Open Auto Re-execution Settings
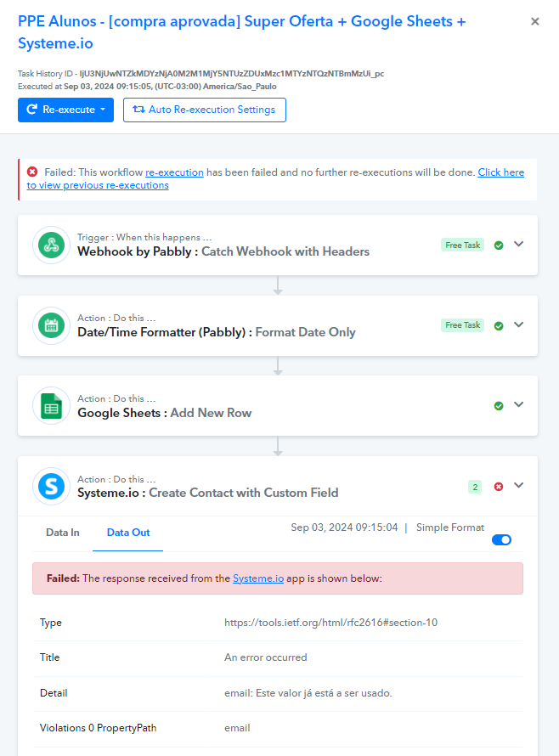 point(205,110)
